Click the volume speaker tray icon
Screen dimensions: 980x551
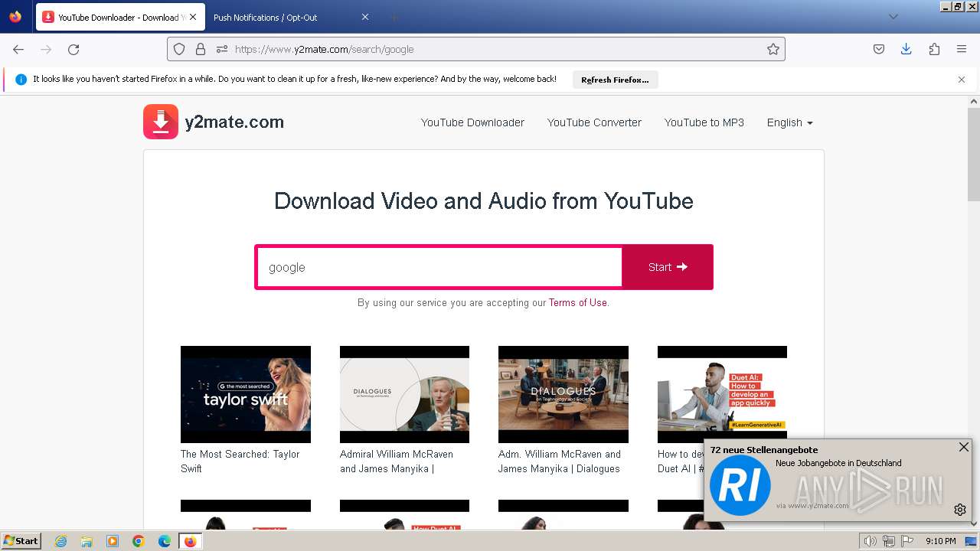(x=871, y=541)
